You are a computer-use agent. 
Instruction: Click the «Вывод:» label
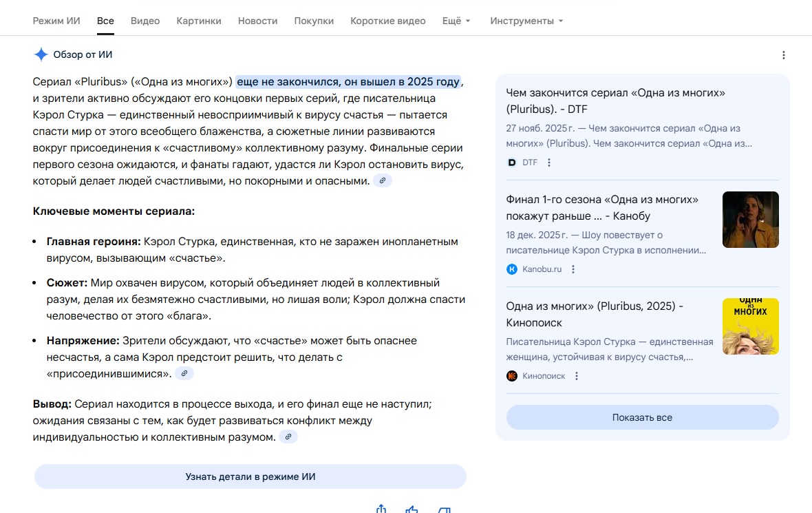(x=52, y=404)
